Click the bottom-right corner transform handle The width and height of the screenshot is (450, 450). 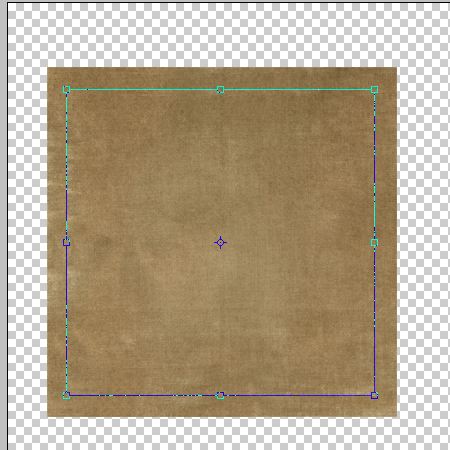pos(374,395)
